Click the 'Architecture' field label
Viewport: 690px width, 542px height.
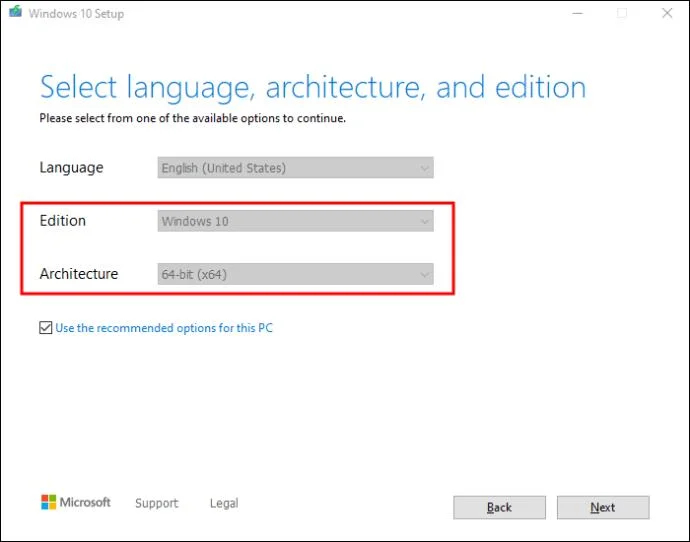pyautogui.click(x=79, y=274)
